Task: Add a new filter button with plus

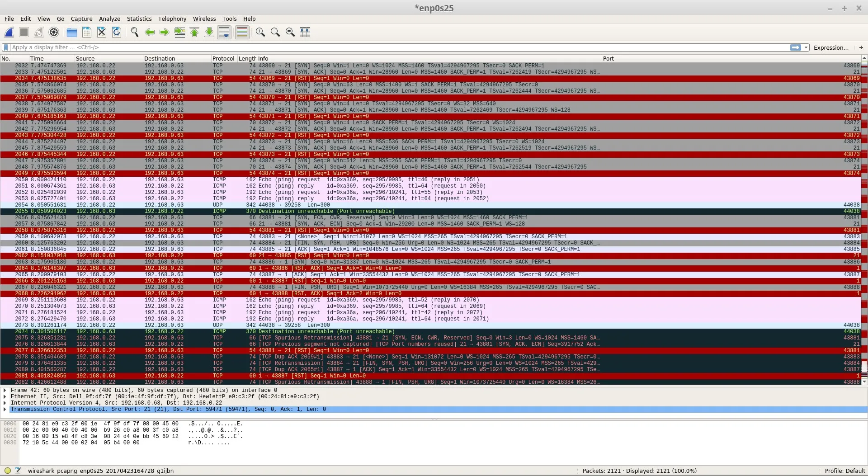Action: click(861, 47)
